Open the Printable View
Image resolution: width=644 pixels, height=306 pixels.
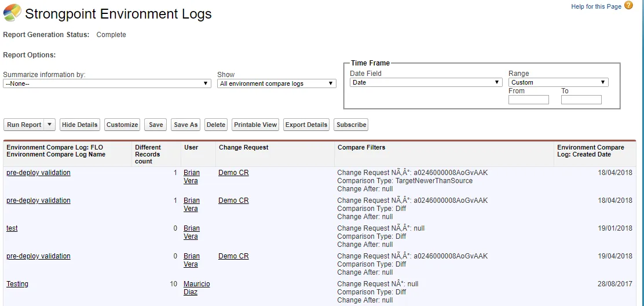coord(255,125)
